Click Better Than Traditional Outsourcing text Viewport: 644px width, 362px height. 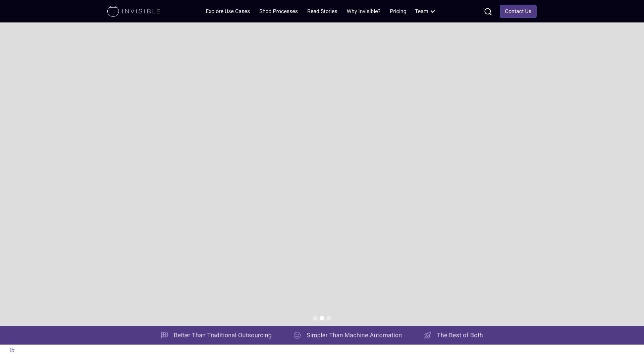pyautogui.click(x=222, y=335)
